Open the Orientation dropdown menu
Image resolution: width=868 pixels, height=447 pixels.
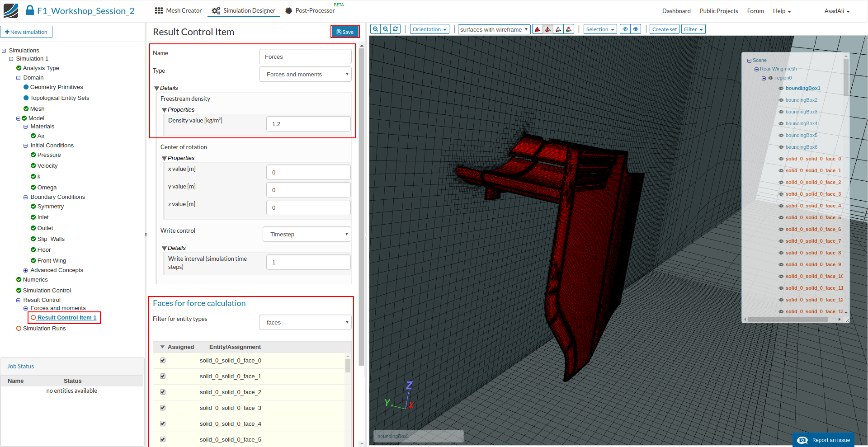429,29
